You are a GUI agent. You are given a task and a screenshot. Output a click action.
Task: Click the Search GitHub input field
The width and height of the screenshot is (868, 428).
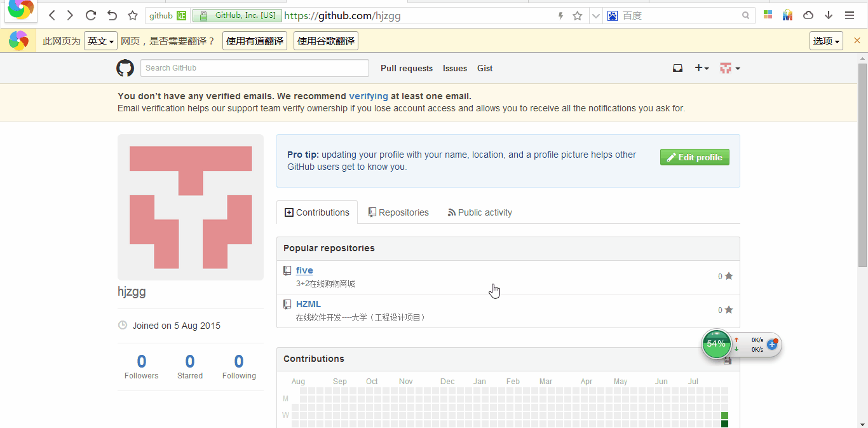point(254,68)
